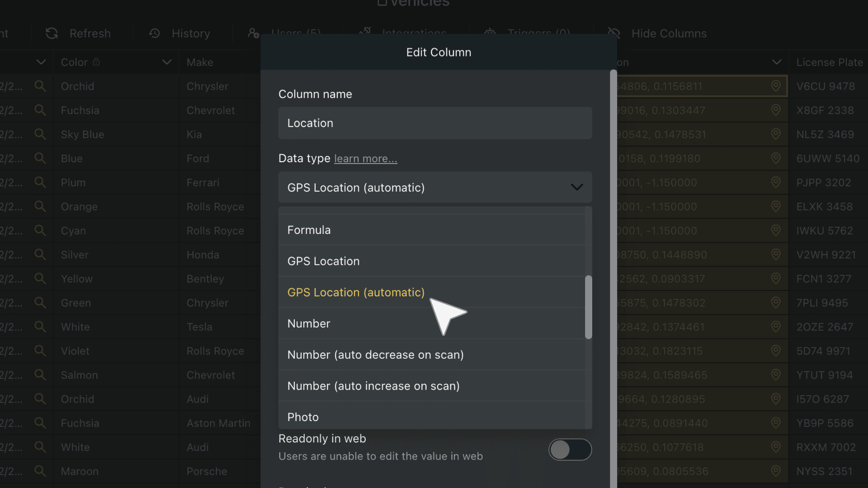This screenshot has height=488, width=868.
Task: Open the Data type dropdown
Action: tap(434, 187)
